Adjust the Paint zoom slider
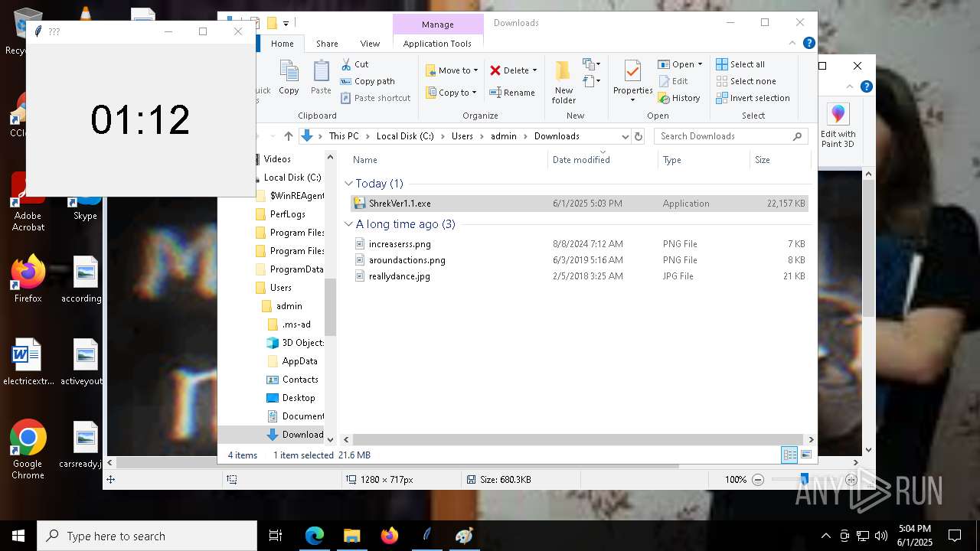This screenshot has width=980, height=551. point(804,480)
